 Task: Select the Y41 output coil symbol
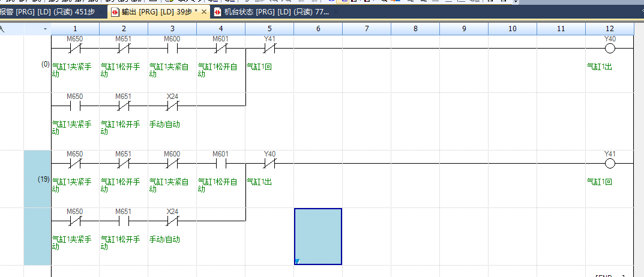pos(610,163)
